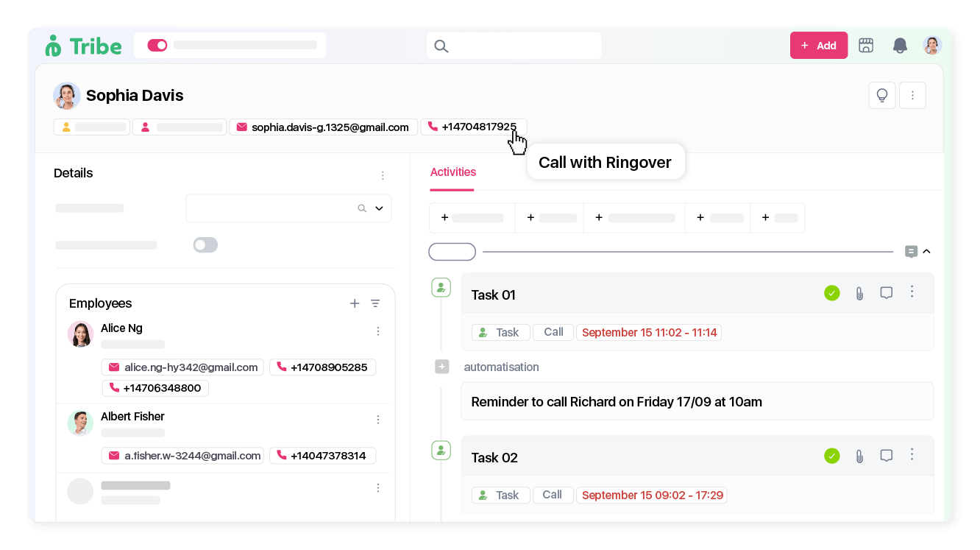Toggle completion status of Task 01

[x=832, y=292]
